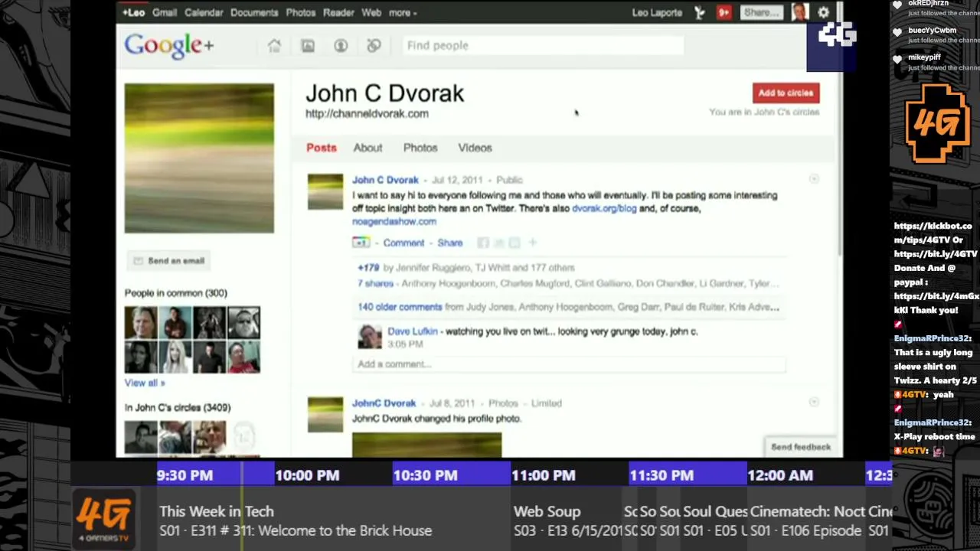Click the Share button in top bar
Viewport: 980px width, 551px height.
tap(762, 12)
